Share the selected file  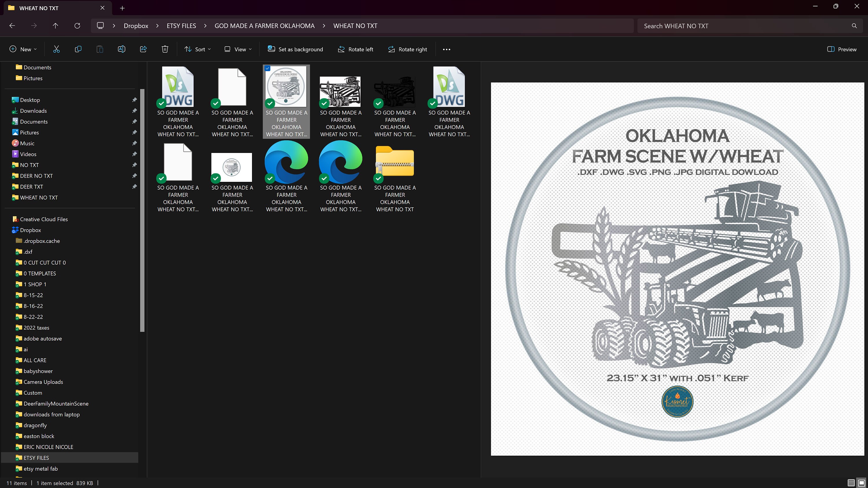[143, 49]
